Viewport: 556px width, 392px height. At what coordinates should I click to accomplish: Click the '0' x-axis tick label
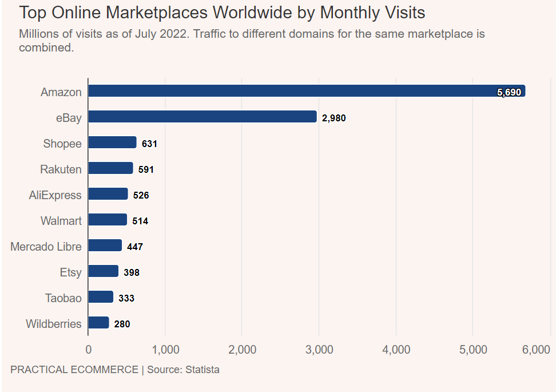pyautogui.click(x=89, y=350)
